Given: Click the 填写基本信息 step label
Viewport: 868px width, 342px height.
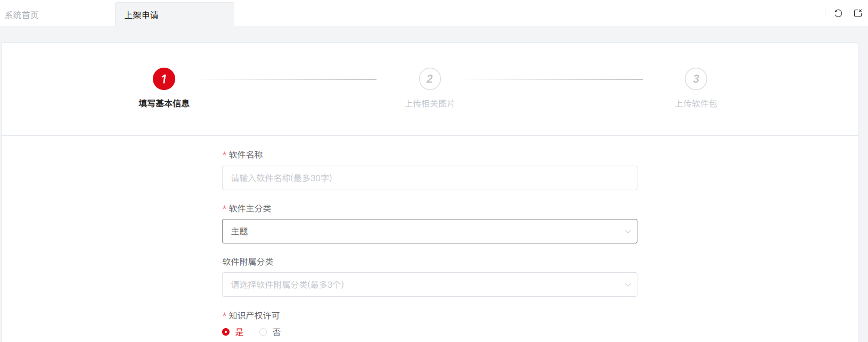Looking at the screenshot, I should (164, 103).
